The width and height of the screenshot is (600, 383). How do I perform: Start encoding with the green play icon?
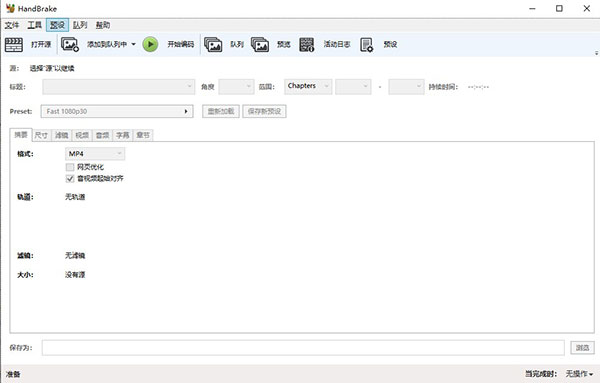tap(150, 44)
